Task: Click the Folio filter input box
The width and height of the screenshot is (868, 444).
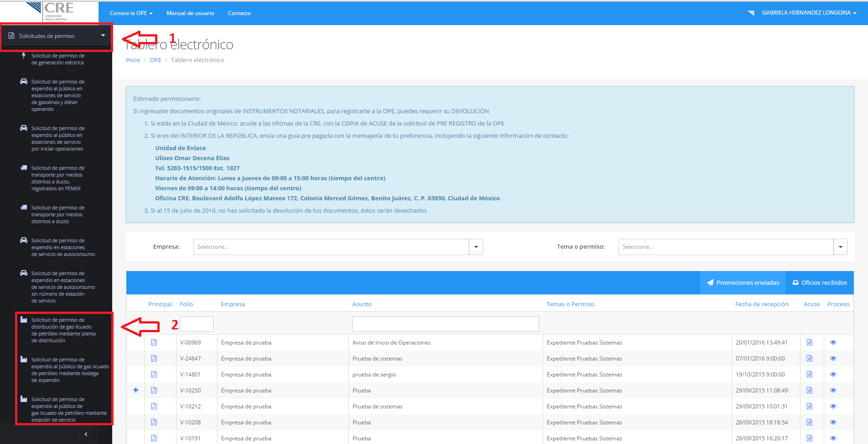Action: [197, 324]
